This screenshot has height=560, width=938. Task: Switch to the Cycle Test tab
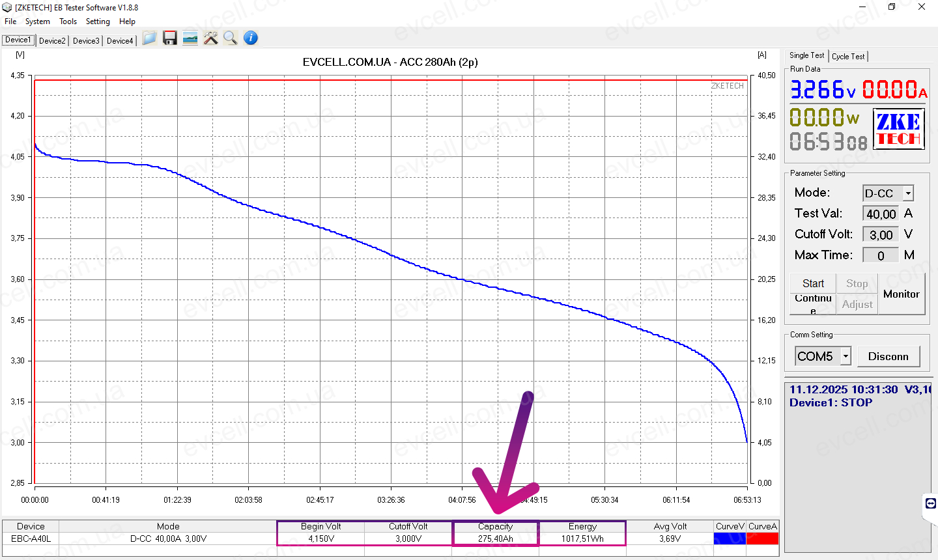(x=848, y=57)
